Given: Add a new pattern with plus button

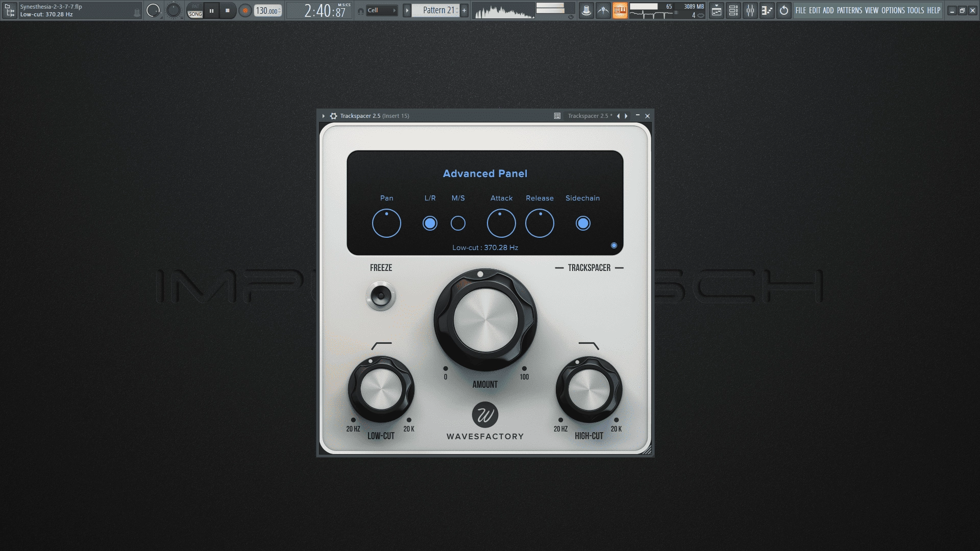Looking at the screenshot, I should [x=464, y=10].
